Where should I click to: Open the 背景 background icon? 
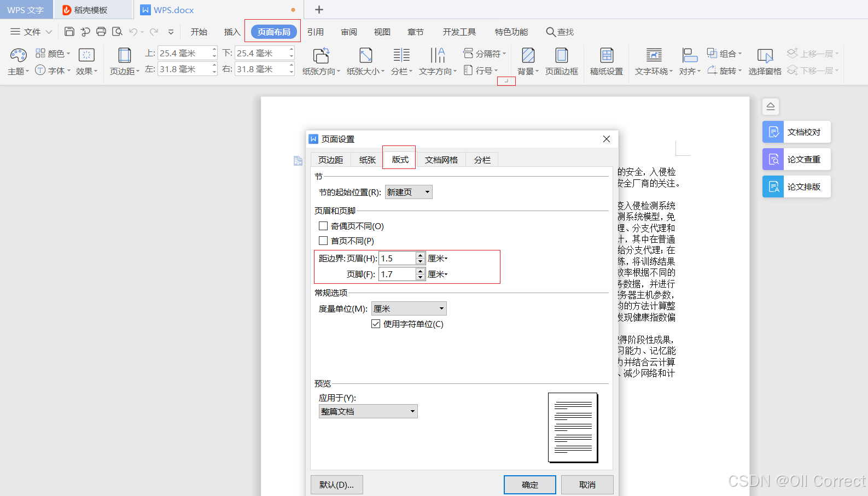tap(528, 61)
